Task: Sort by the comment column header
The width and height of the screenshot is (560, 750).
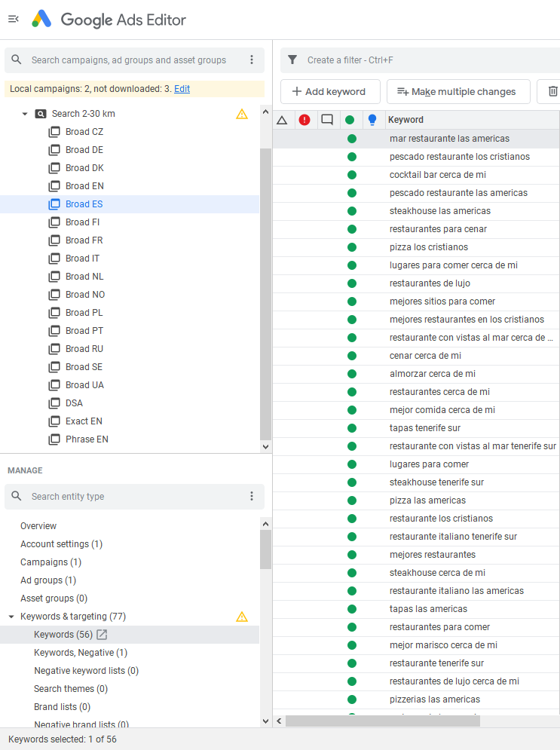Action: click(x=327, y=120)
